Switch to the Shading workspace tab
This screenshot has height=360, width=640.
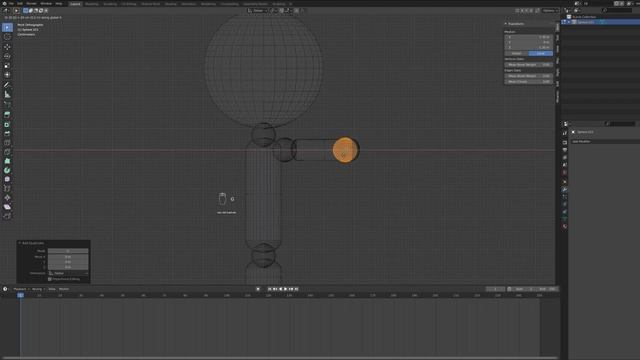click(x=171, y=4)
